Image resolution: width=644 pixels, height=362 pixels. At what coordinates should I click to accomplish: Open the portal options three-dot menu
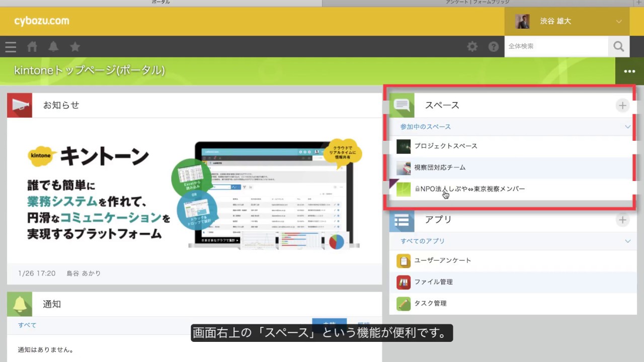(x=629, y=71)
